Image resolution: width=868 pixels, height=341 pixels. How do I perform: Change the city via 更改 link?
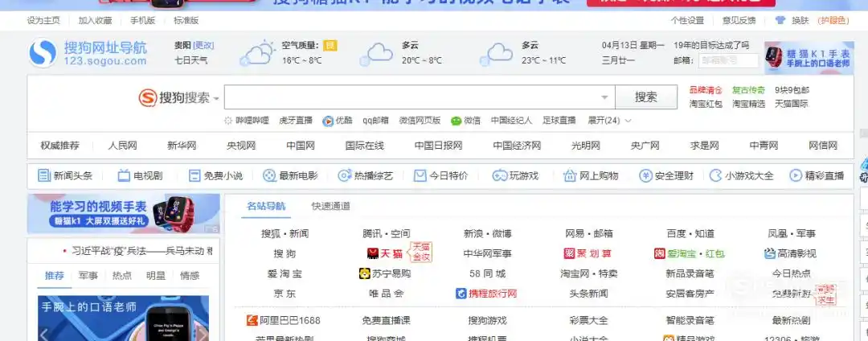(203, 45)
